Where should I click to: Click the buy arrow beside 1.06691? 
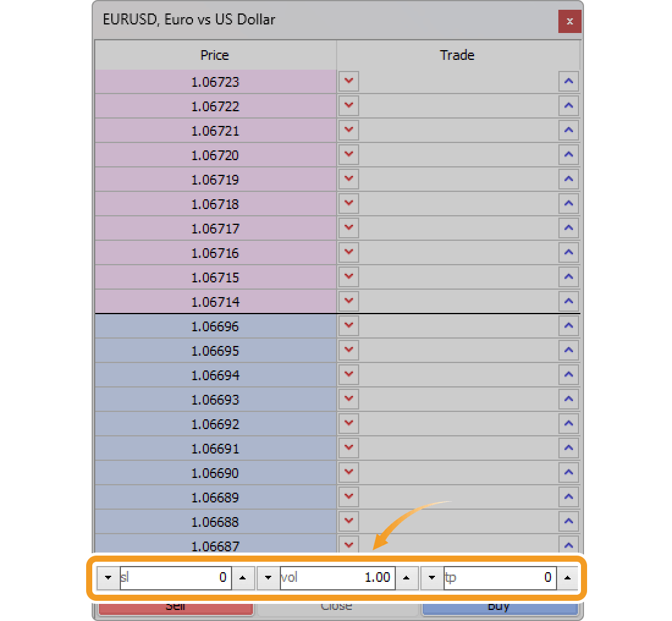(x=569, y=448)
